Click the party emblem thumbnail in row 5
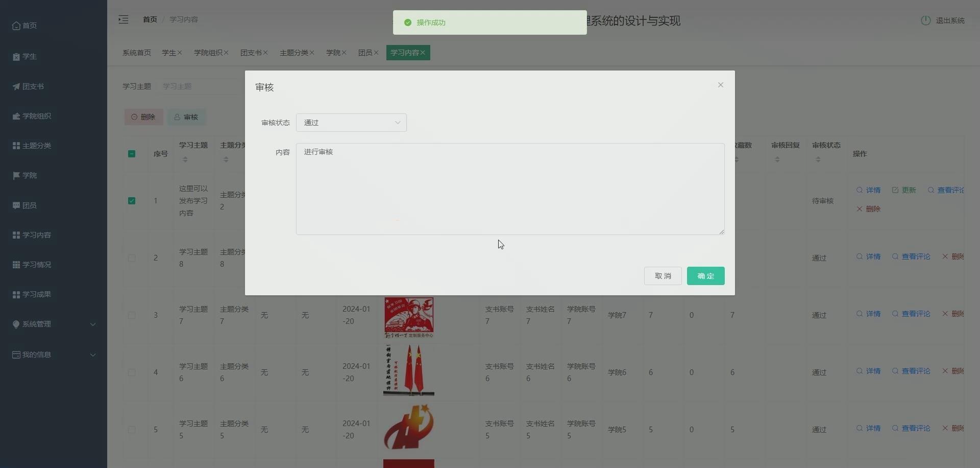This screenshot has height=468, width=980. 409,427
